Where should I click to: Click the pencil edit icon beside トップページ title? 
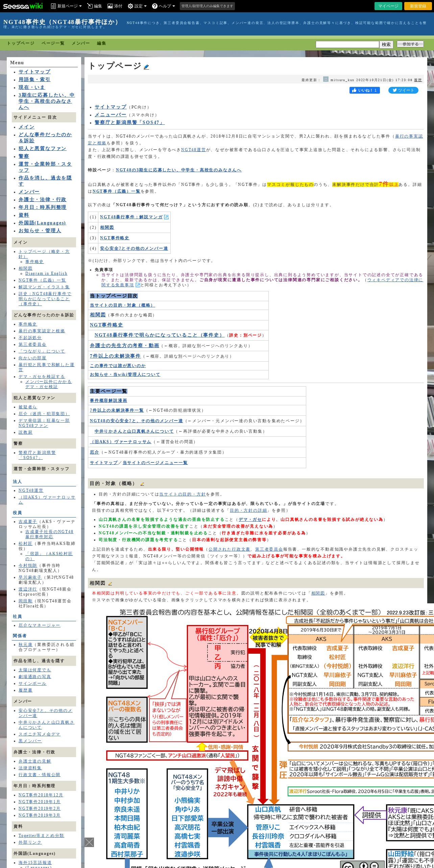pos(146,67)
